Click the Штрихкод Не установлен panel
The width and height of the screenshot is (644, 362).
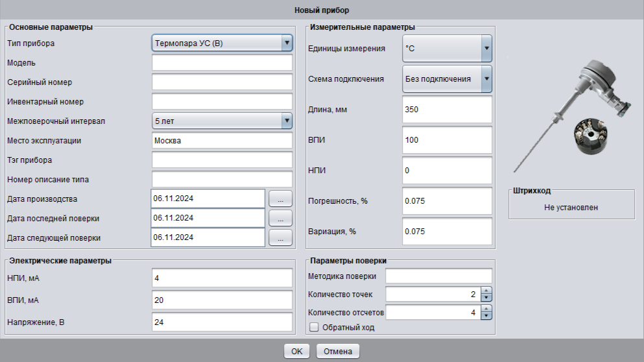[x=571, y=208]
